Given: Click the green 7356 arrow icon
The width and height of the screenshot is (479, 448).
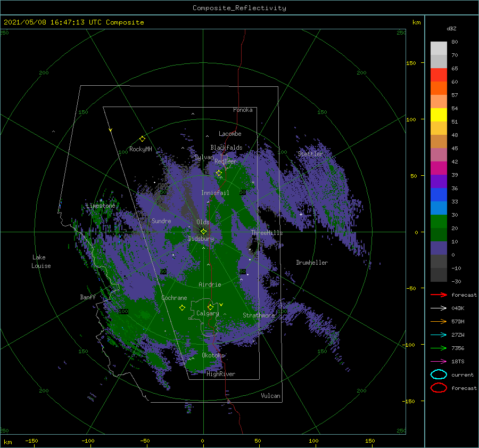Looking at the screenshot, I should 439,348.
